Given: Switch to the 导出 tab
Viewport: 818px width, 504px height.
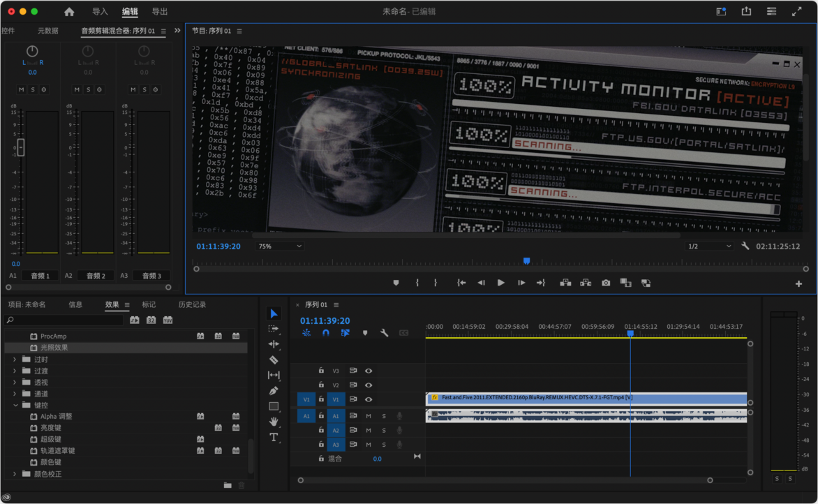Looking at the screenshot, I should click(160, 11).
